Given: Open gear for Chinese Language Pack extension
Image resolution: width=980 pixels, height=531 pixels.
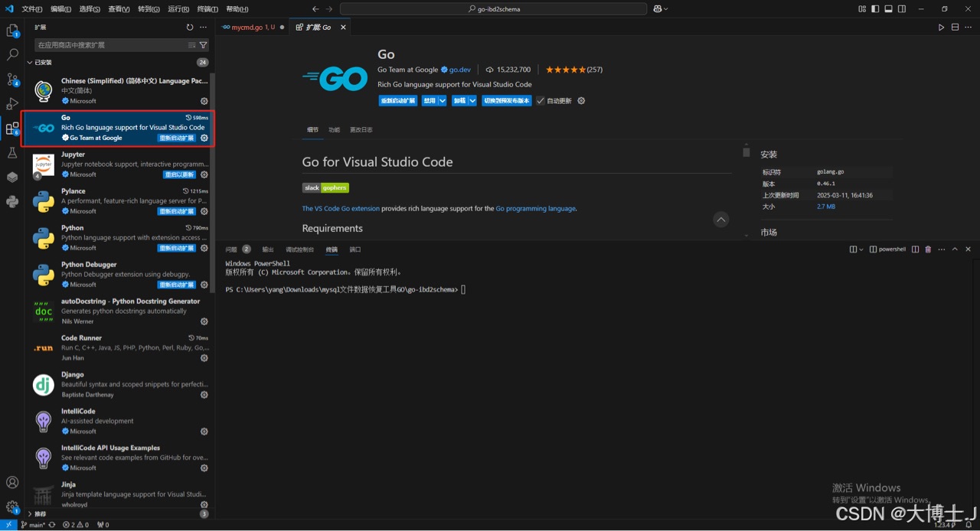Looking at the screenshot, I should click(x=204, y=101).
